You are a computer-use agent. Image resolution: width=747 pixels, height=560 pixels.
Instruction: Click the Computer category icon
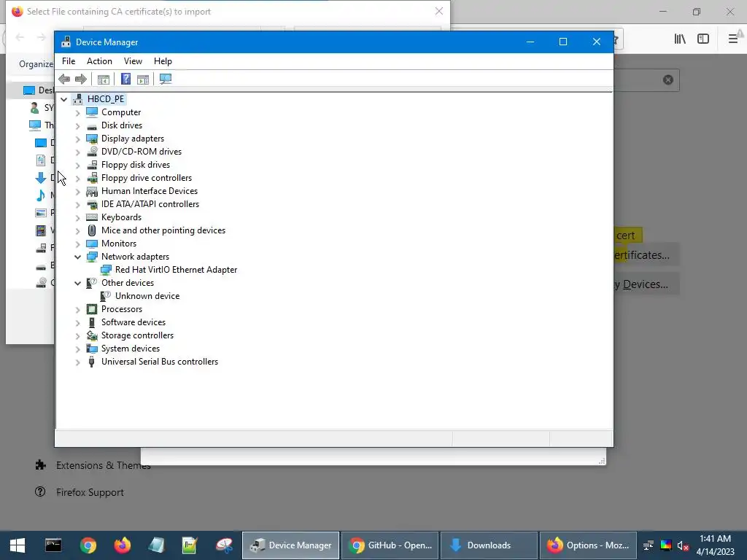point(92,112)
